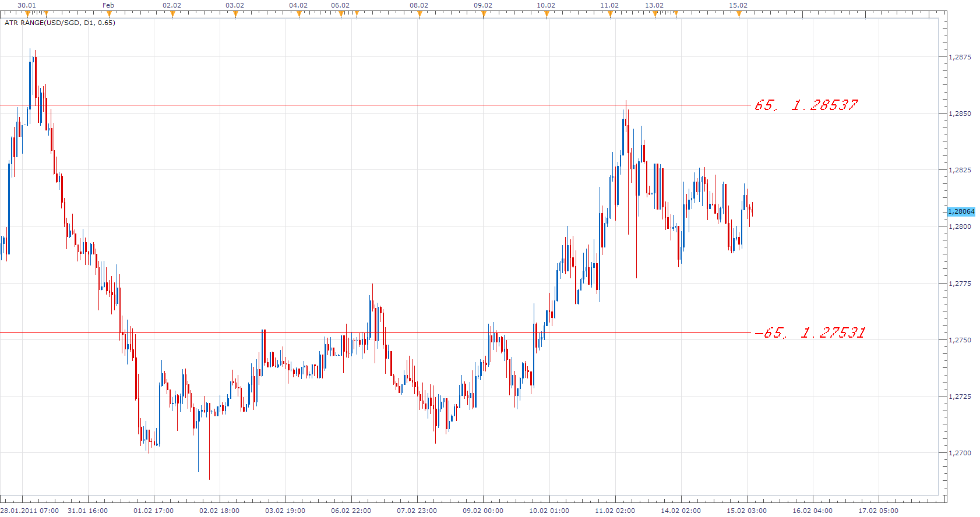
Task: Select the lower ATR level label -65. 1.27531
Action: point(810,332)
